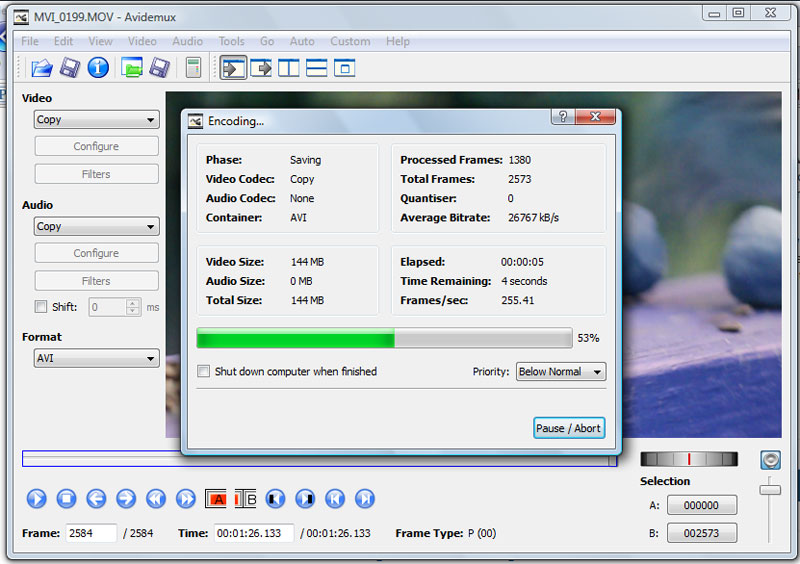
Task: Open the Audio menu
Action: pyautogui.click(x=187, y=41)
